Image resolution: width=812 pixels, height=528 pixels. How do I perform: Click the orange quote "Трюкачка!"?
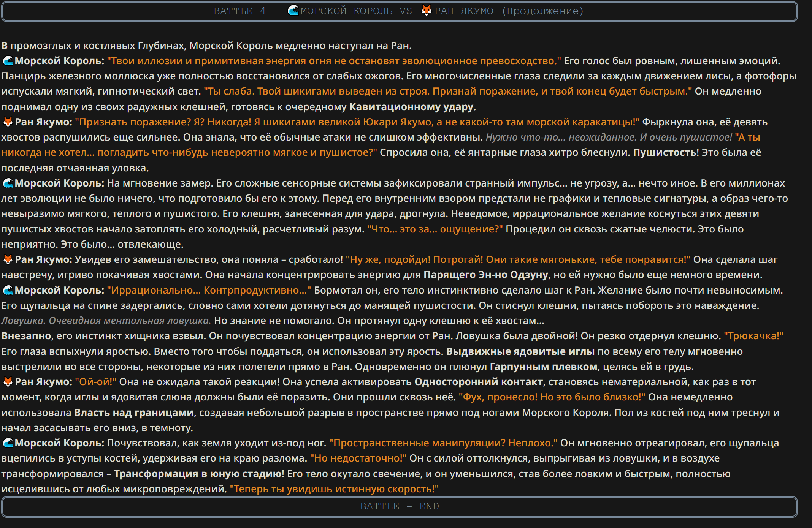tap(753, 336)
